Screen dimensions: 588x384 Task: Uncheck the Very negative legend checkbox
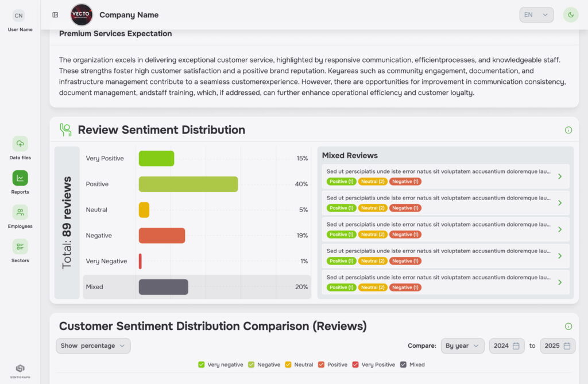[x=202, y=364]
